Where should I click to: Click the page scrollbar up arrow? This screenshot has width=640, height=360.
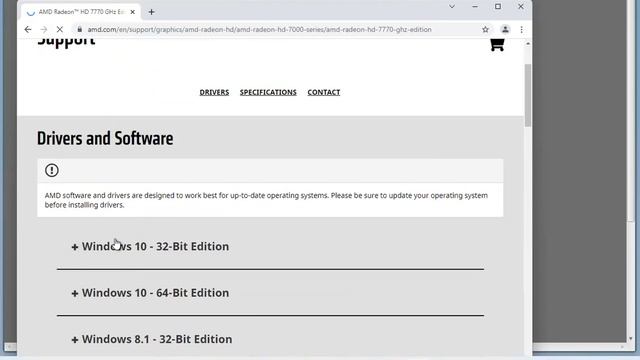[528, 44]
